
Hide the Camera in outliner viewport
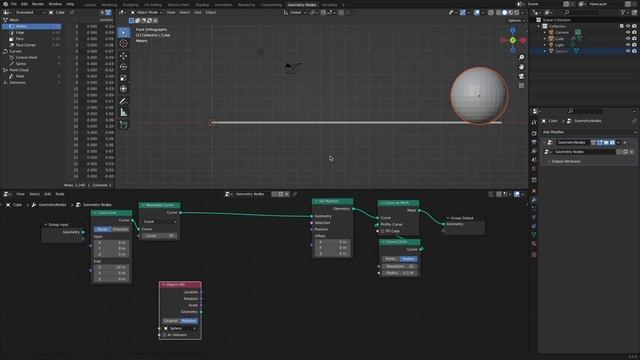click(628, 32)
